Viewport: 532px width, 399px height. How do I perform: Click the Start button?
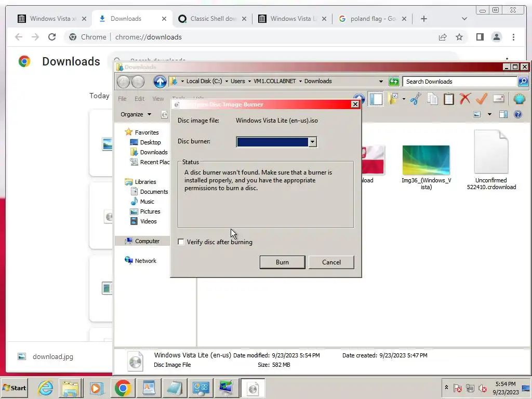coord(14,388)
